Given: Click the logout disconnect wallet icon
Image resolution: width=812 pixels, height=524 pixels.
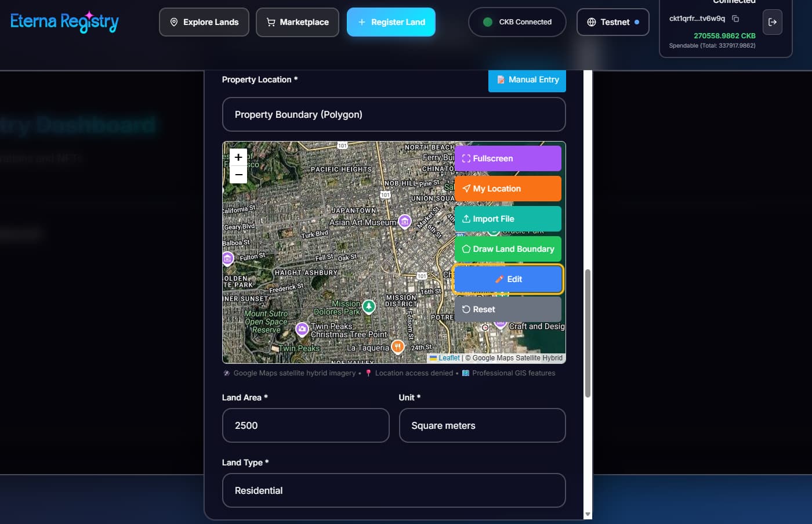Looking at the screenshot, I should (772, 22).
